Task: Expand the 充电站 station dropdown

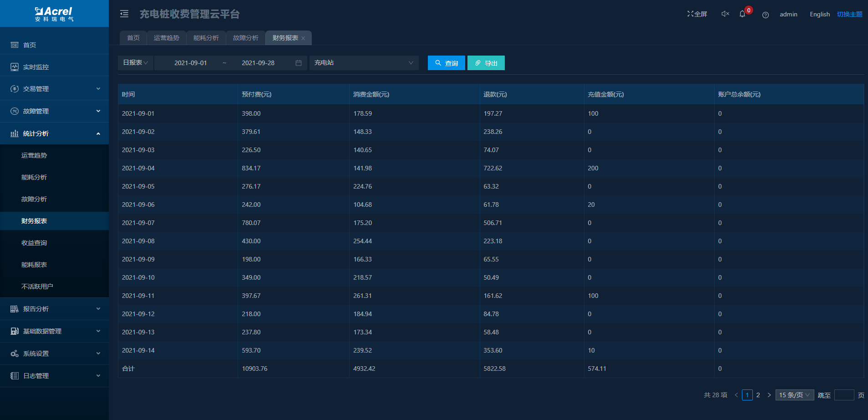Action: (x=364, y=63)
